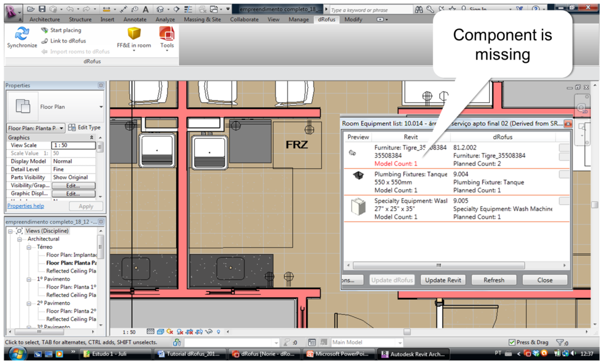603x364 pixels.
Task: Click the filter icon in status bar
Action: click(559, 342)
